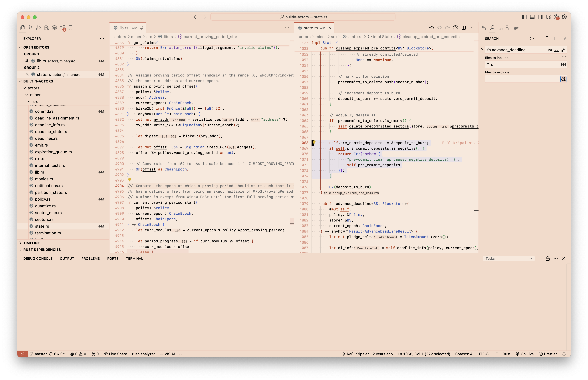Split the state.rs editor right
The height and width of the screenshot is (380, 588).
click(464, 28)
